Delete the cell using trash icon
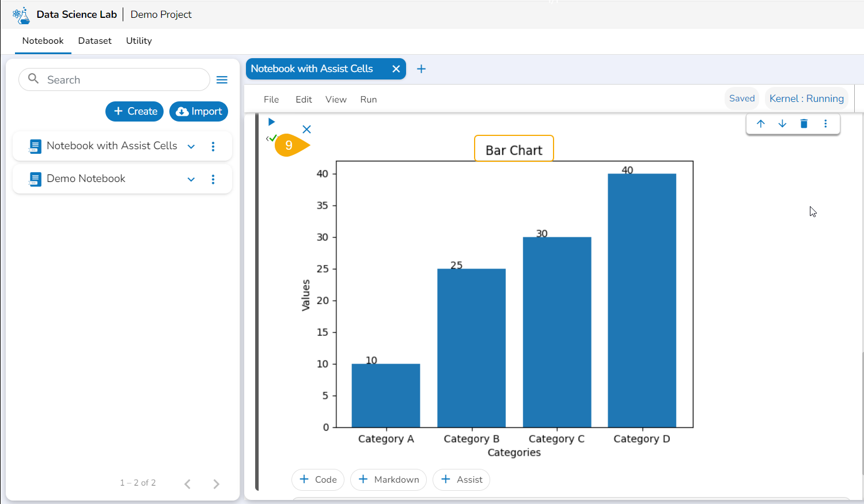864x504 pixels. point(804,124)
